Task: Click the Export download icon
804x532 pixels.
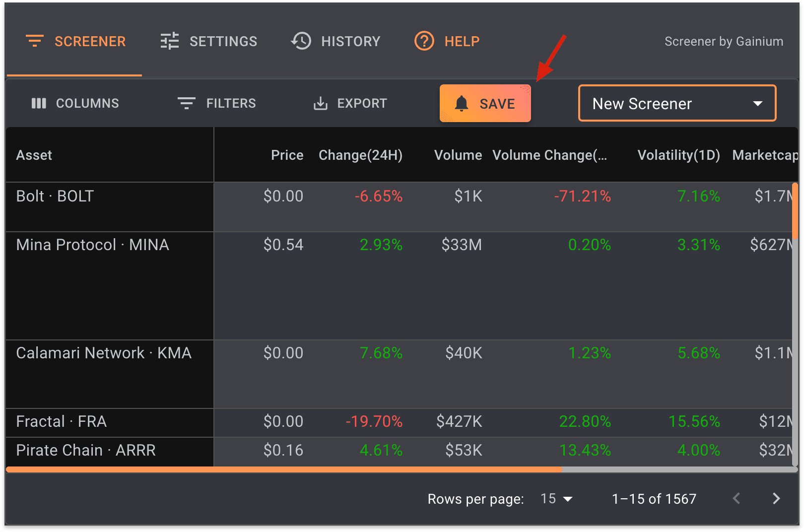Action: click(x=321, y=103)
